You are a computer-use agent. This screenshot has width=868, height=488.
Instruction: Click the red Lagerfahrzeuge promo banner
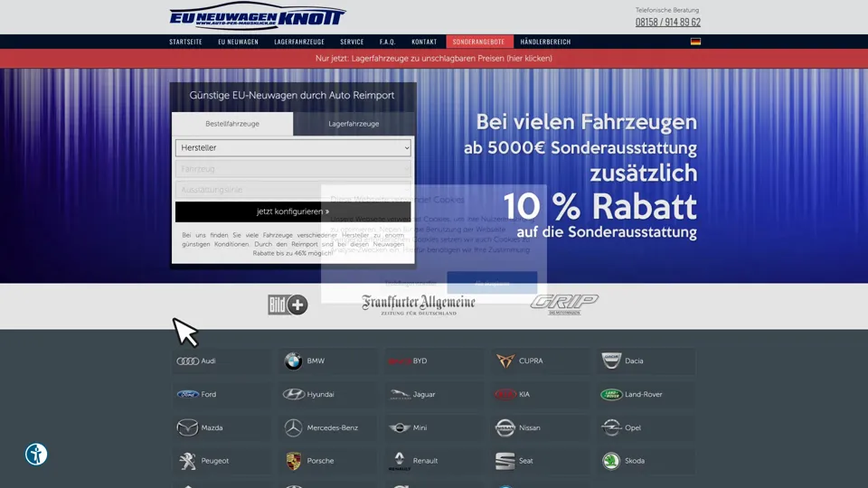click(x=434, y=58)
